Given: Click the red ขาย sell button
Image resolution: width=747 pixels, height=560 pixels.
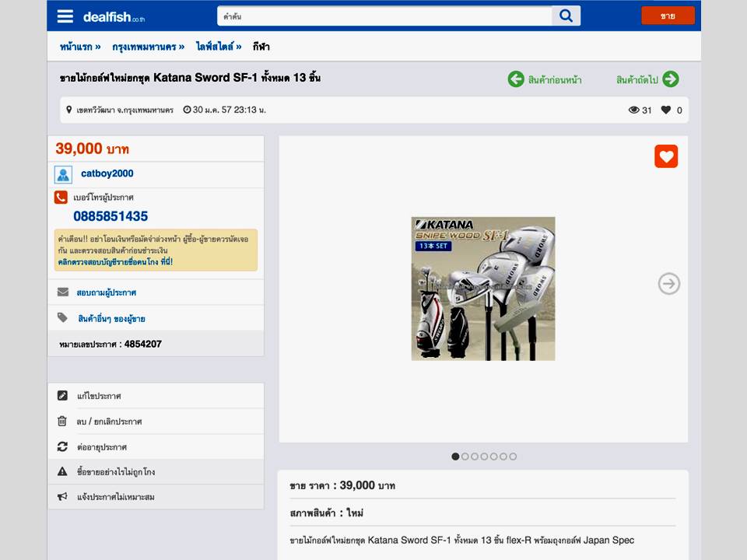Looking at the screenshot, I should pyautogui.click(x=668, y=16).
